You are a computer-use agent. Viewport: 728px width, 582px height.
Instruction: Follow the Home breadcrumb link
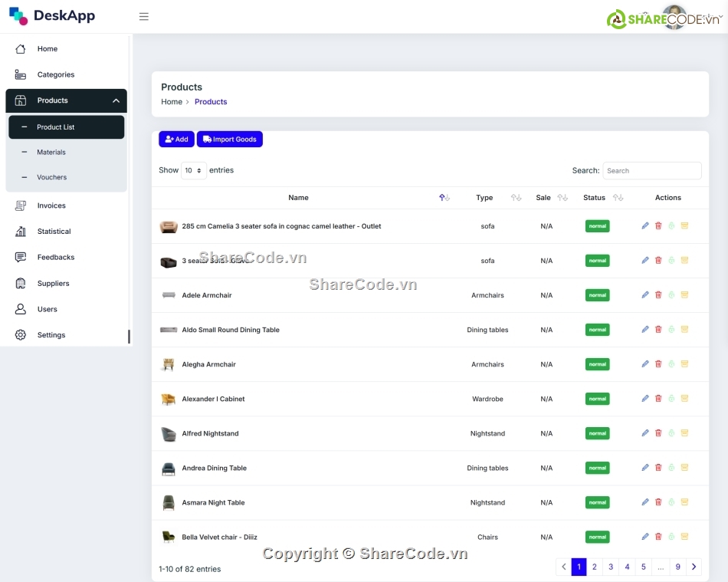tap(172, 102)
